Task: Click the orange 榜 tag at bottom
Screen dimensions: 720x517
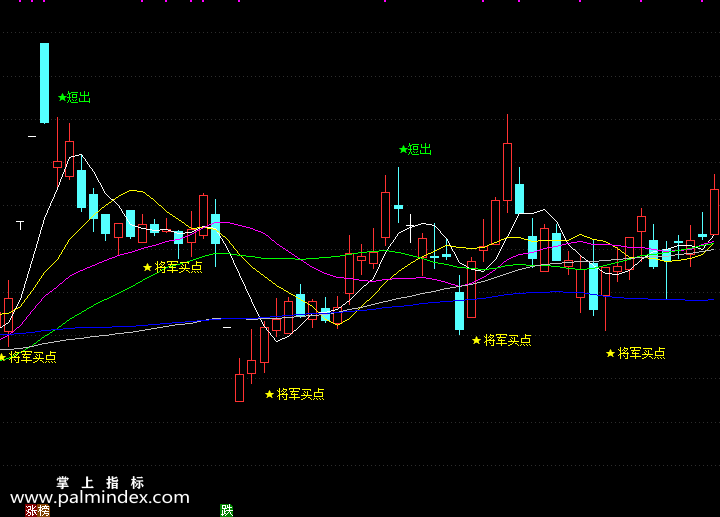Action: coord(44,511)
